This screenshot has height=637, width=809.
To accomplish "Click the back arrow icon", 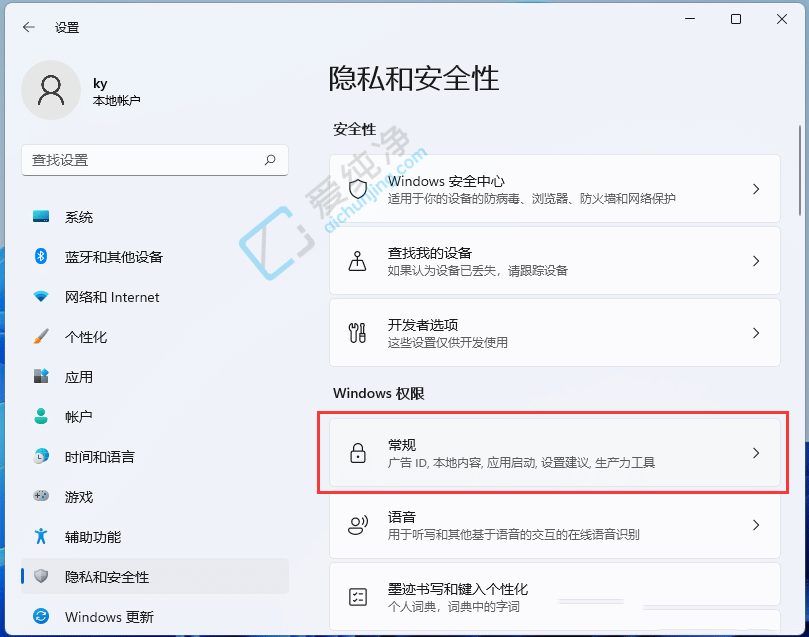I will pos(29,27).
